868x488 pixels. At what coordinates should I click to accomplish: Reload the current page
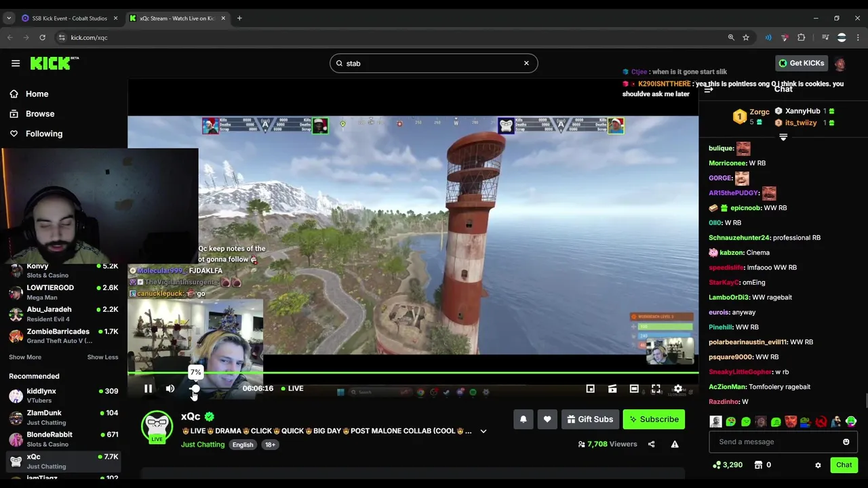point(42,37)
